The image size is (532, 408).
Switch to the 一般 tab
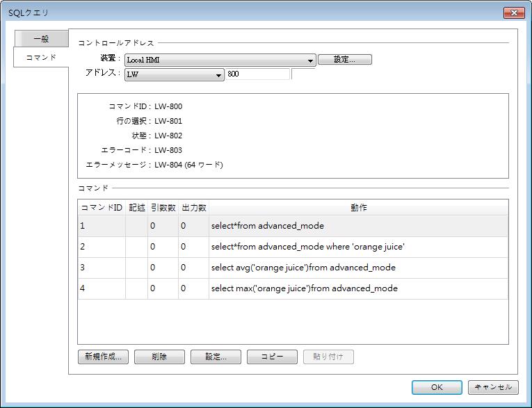(41, 40)
